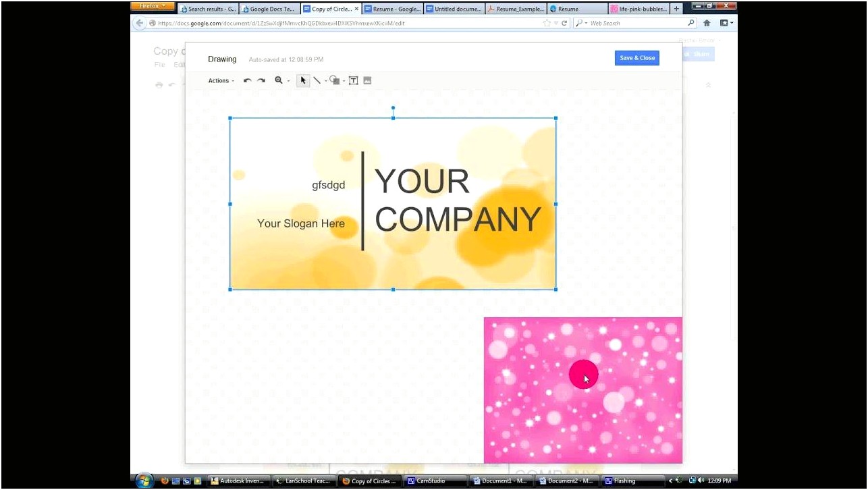Switch to the Search results tab
Image resolution: width=868 pixels, height=490 pixels.
coord(209,9)
